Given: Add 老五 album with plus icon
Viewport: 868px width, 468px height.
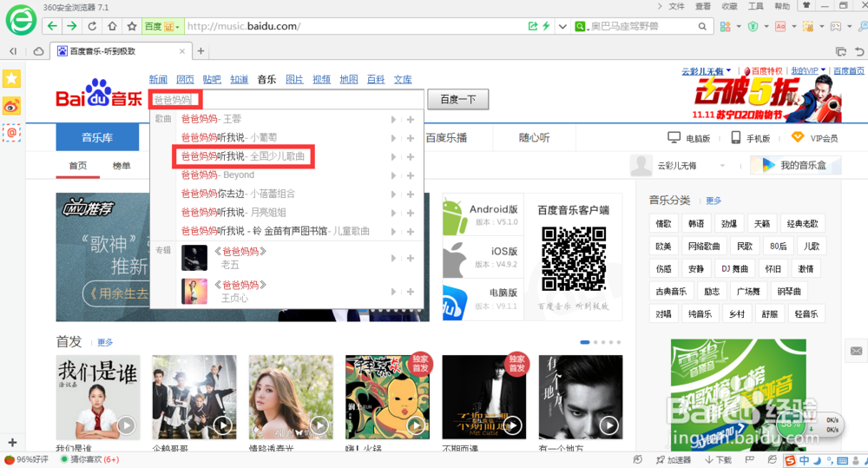Looking at the screenshot, I should 411,258.
